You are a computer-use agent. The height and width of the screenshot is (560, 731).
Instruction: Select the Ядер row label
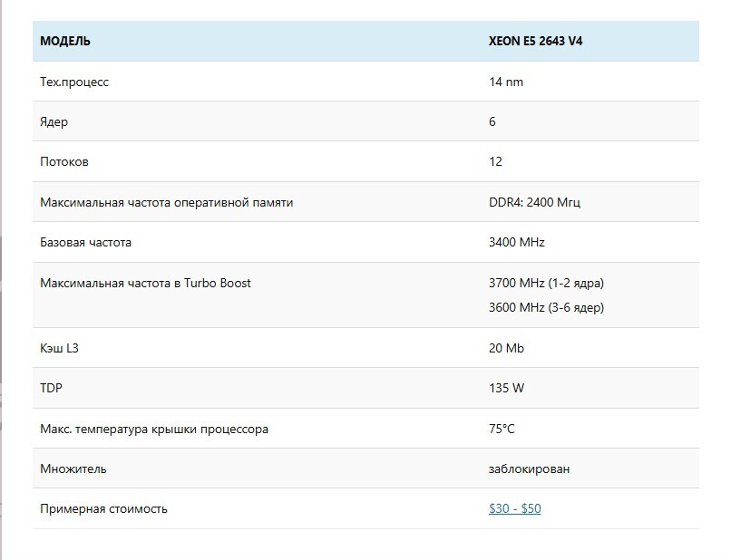tap(54, 121)
